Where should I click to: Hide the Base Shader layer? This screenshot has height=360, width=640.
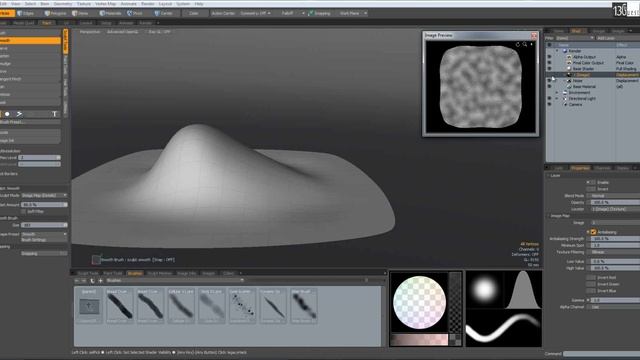coord(549,69)
